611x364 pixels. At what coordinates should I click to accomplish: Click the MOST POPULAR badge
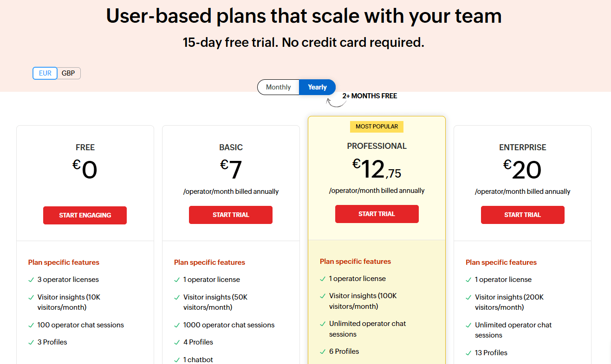(x=377, y=126)
